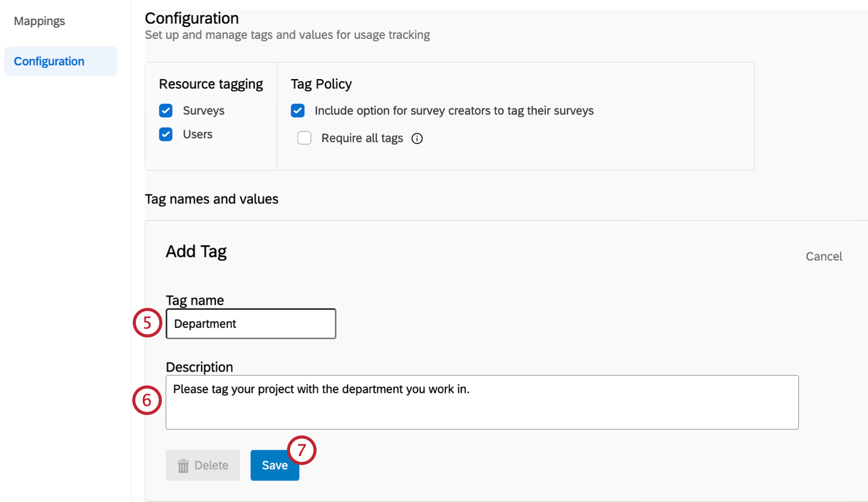Screen dimensions: 868x502
Task: Cancel adding the tag
Action: [x=824, y=256]
